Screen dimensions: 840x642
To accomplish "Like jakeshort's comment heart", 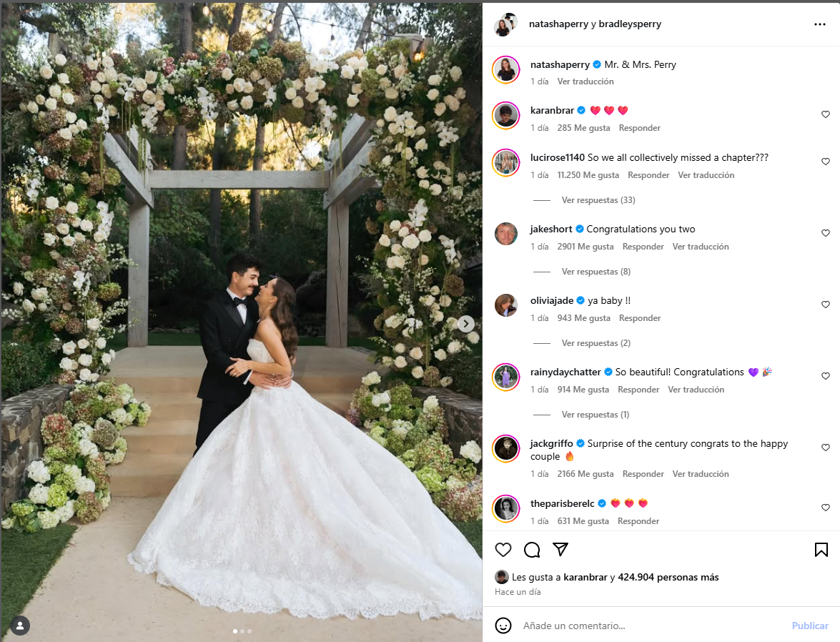I will (826, 233).
